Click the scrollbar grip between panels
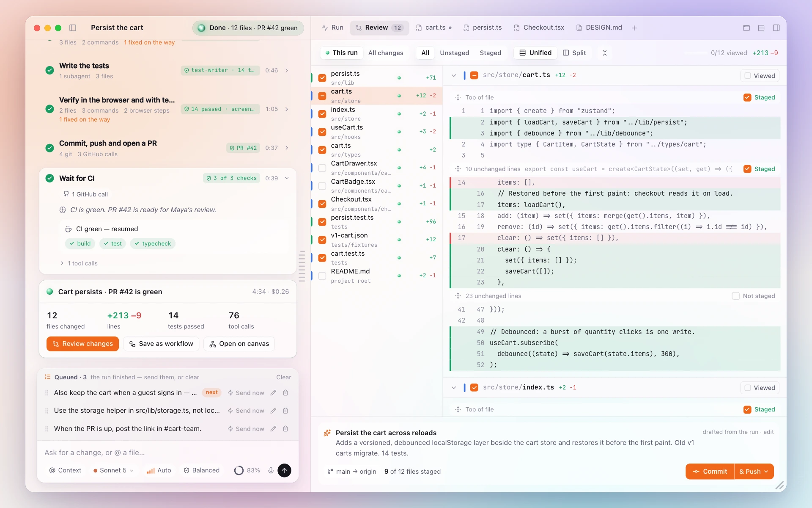812x508 pixels. pyautogui.click(x=302, y=266)
